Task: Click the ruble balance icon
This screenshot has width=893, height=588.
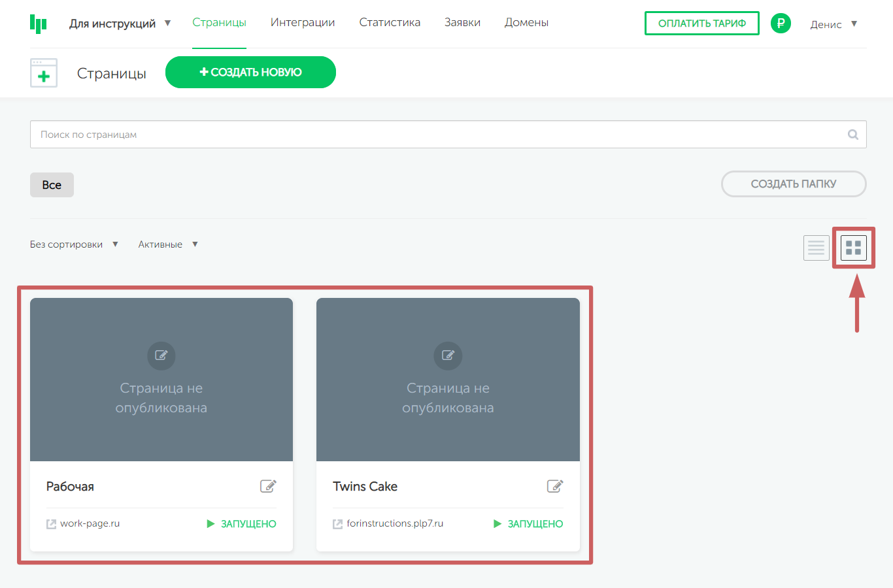Action: point(781,24)
